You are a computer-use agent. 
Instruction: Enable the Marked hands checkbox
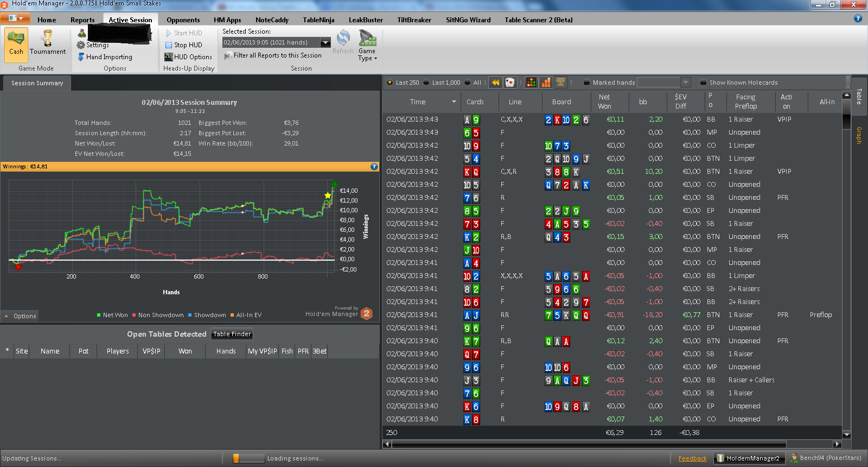coord(586,83)
